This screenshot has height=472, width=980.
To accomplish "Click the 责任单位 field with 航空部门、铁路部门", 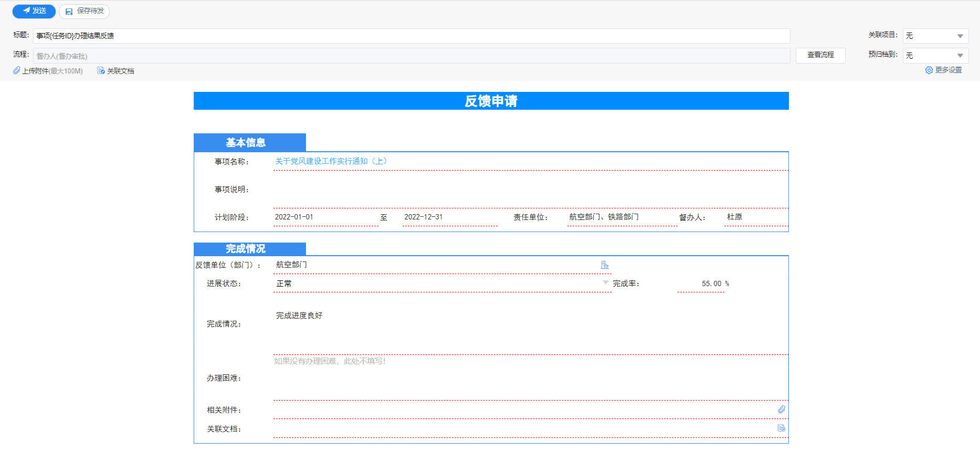I will pyautogui.click(x=623, y=217).
